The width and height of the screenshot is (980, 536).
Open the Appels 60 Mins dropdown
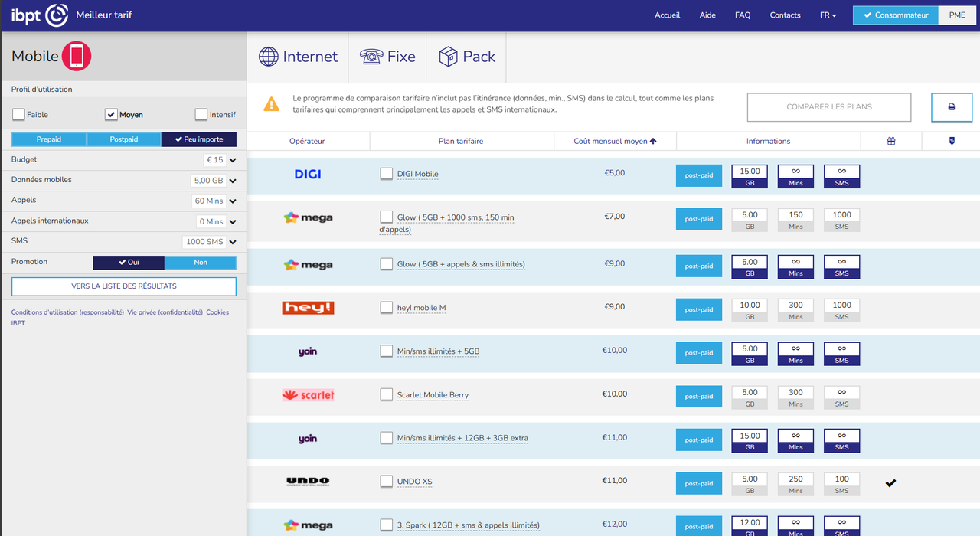click(214, 201)
